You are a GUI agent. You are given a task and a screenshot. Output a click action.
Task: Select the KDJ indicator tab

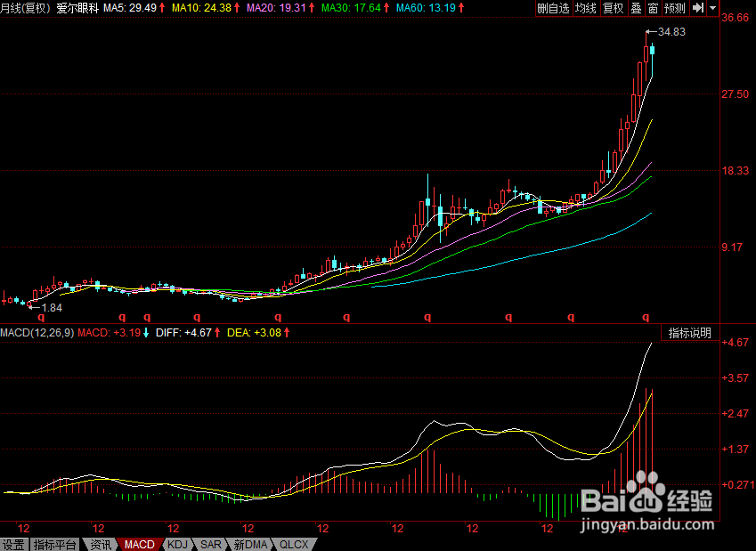[177, 545]
